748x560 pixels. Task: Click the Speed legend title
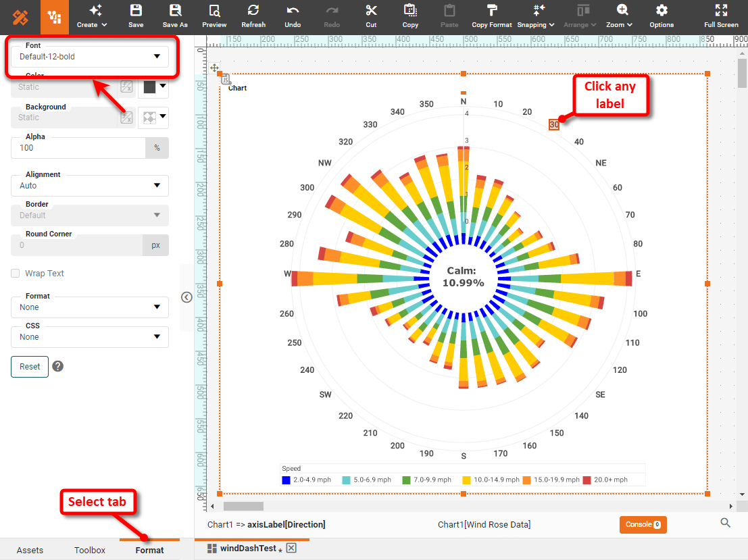(291, 468)
